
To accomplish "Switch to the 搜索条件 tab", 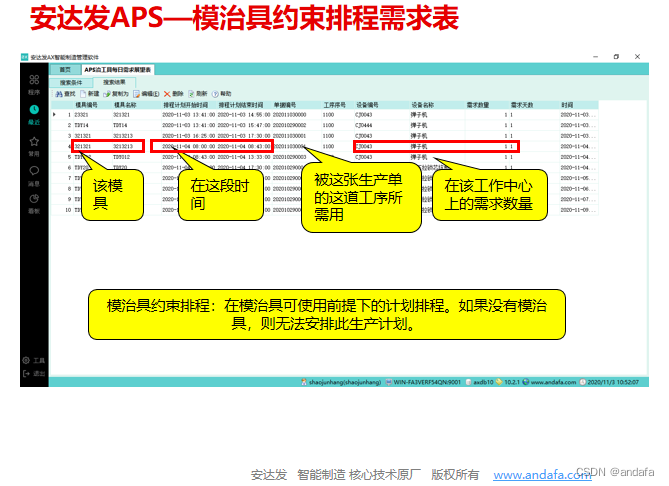I will coord(71,82).
